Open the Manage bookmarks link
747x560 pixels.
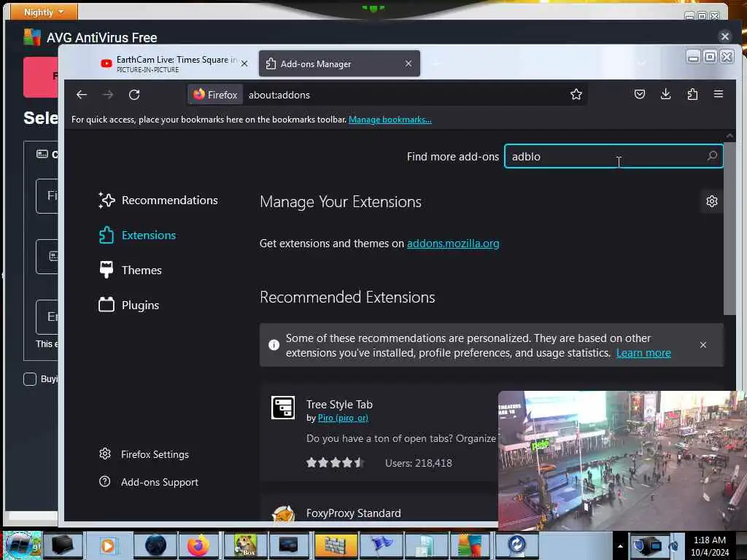pyautogui.click(x=390, y=120)
